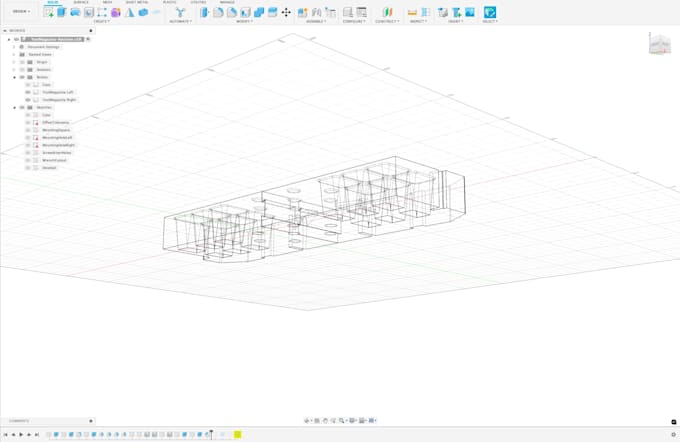Viewport: 680px width, 442px height.
Task: Switch to the MESH tab
Action: (x=108, y=2)
